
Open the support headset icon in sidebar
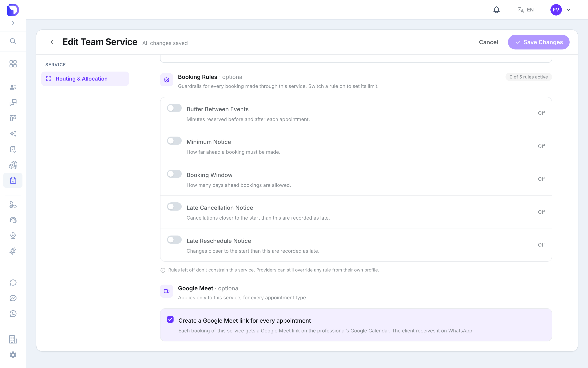click(x=13, y=220)
